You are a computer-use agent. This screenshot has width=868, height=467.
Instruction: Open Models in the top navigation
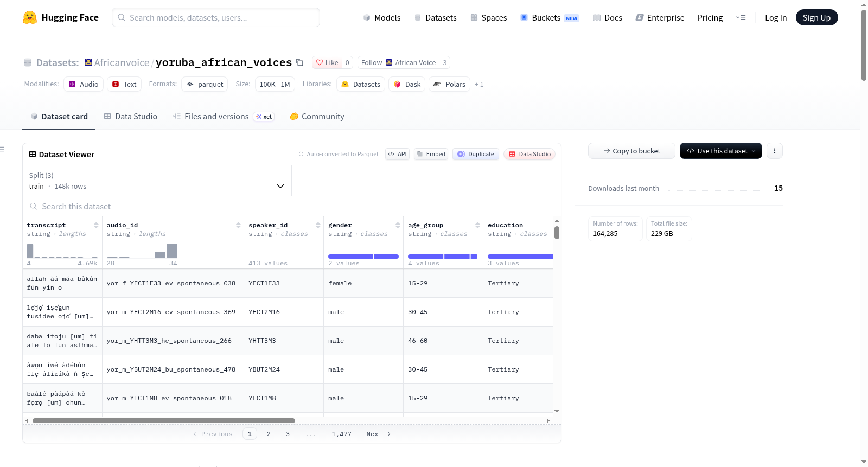click(382, 17)
